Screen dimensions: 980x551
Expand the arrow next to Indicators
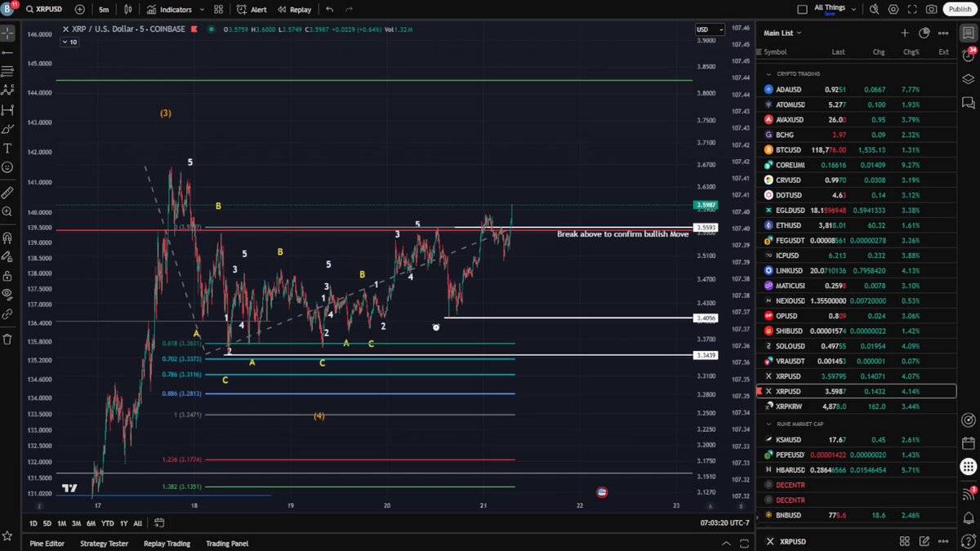coord(201,10)
